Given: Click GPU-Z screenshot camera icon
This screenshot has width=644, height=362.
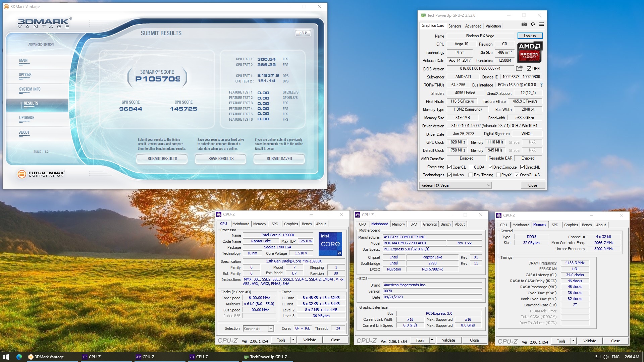Looking at the screenshot, I should 524,24.
